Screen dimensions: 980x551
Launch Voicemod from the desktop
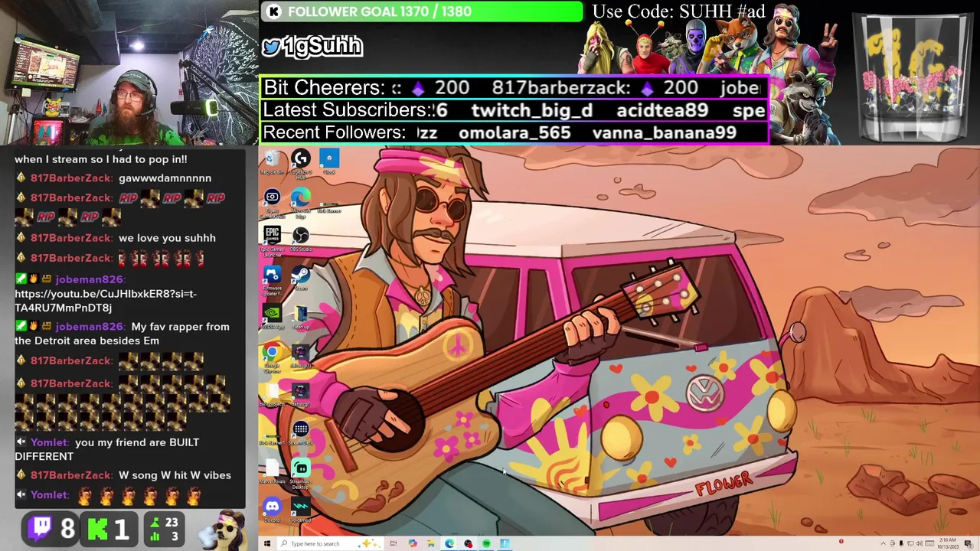[x=301, y=509]
